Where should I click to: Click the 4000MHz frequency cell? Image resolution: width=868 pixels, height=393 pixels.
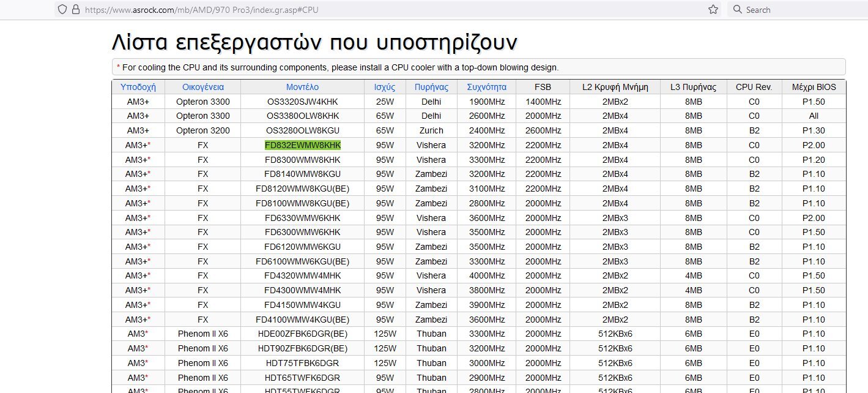point(486,275)
